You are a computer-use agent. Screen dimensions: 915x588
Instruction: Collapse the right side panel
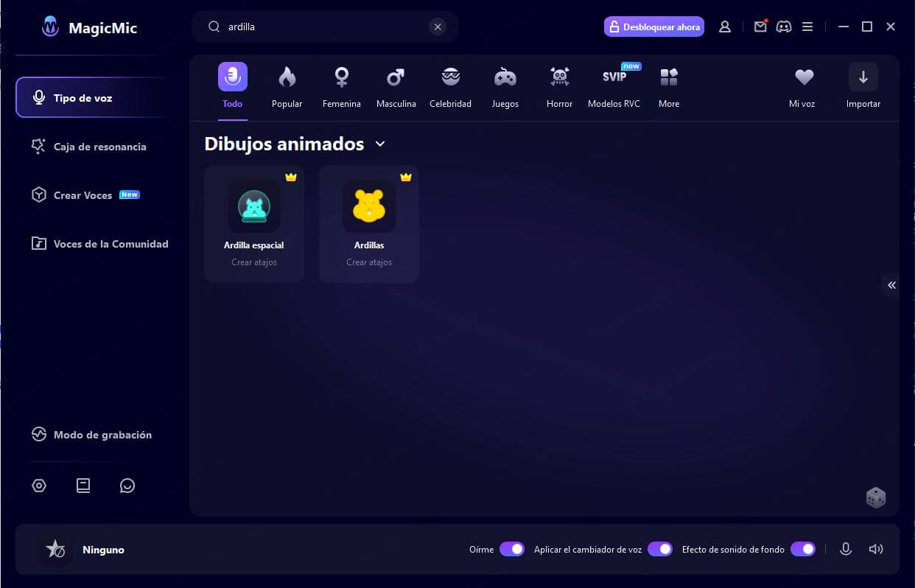pos(891,285)
